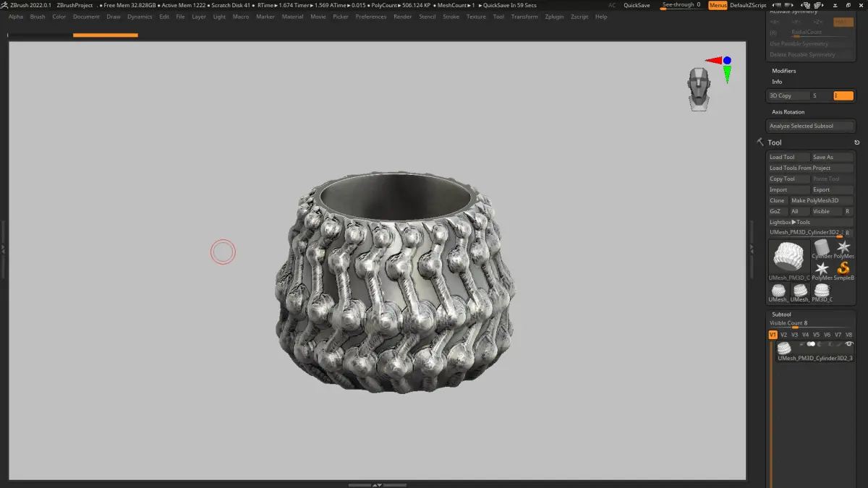
Task: Collapse the Subtool section header
Action: click(781, 314)
